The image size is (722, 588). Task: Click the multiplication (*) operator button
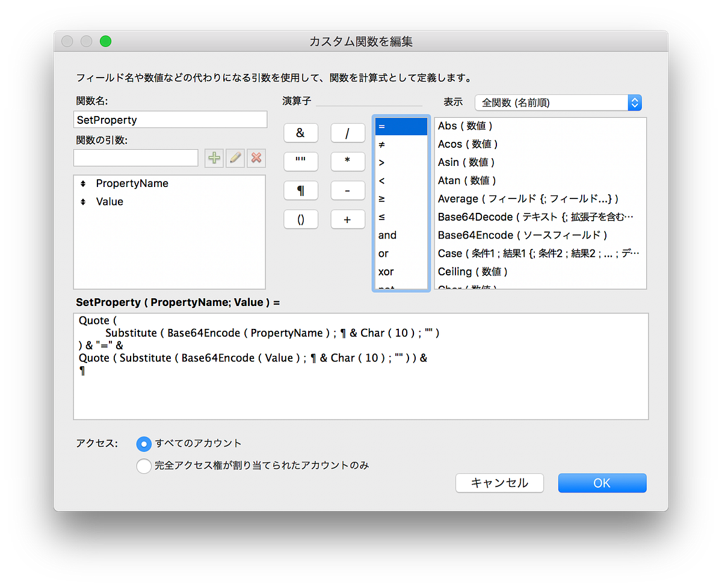click(347, 161)
